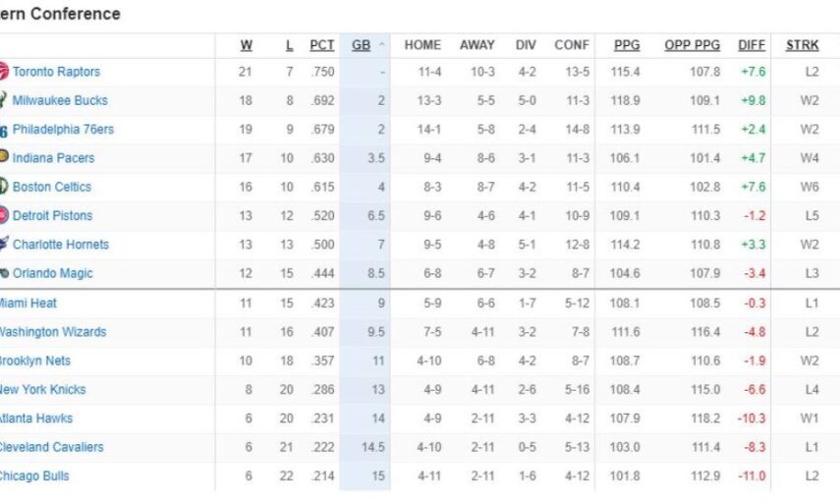Click the Toronto Raptors team logo
This screenshot has height=504, width=840.
click(x=4, y=72)
